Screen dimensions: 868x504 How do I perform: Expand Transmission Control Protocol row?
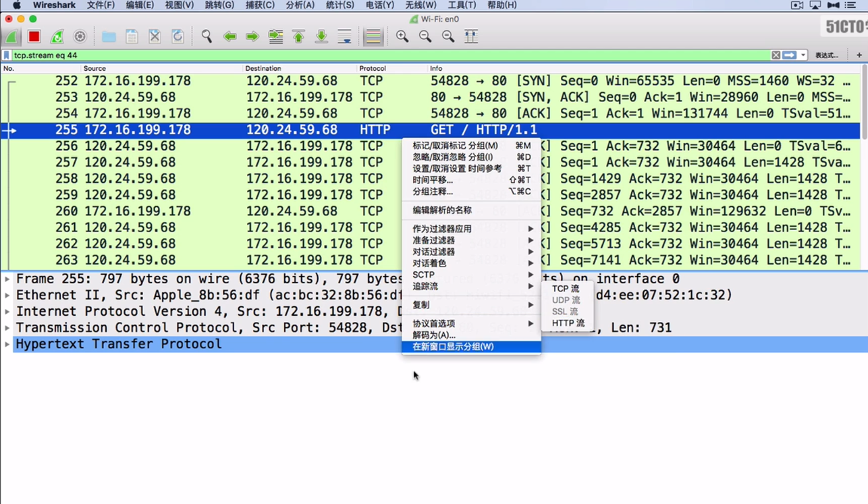[x=7, y=327]
